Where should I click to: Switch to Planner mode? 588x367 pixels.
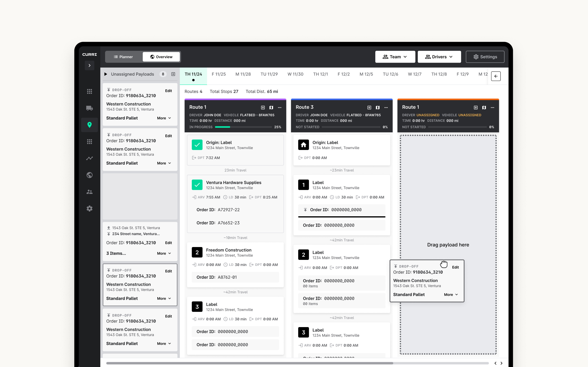tap(124, 57)
